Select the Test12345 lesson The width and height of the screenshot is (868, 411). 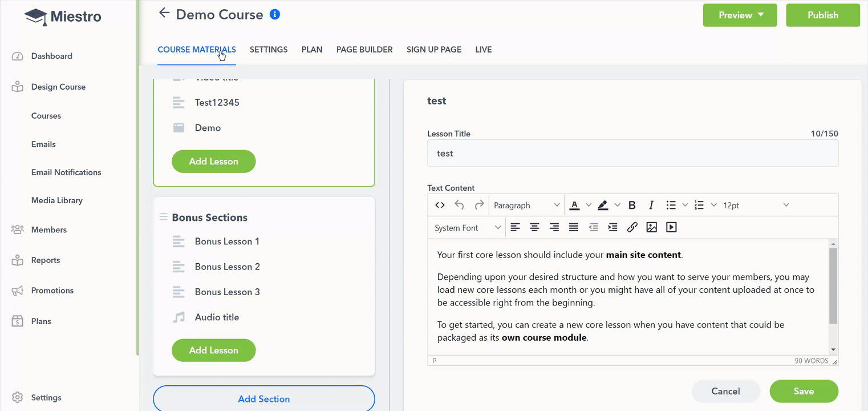[217, 103]
